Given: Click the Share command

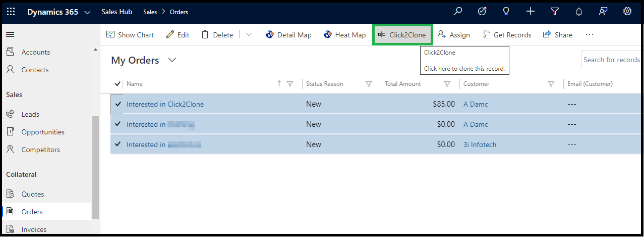Looking at the screenshot, I should (557, 35).
